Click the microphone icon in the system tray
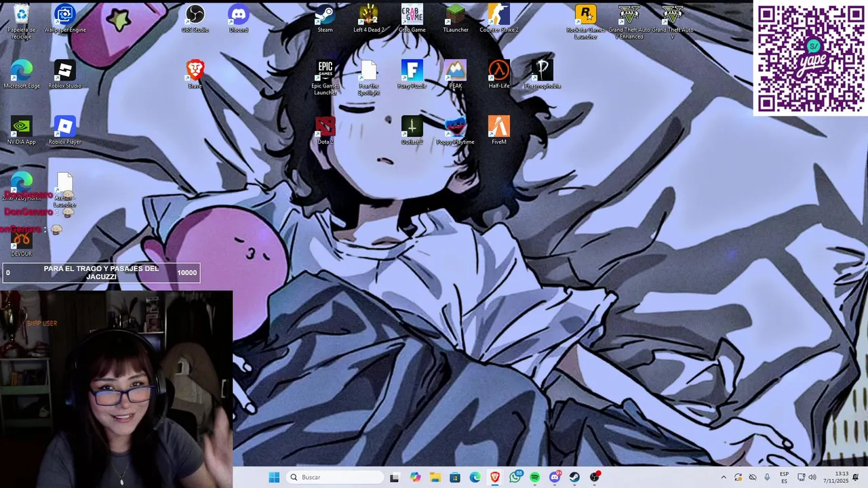Screen dimensions: 868x488 [767, 477]
